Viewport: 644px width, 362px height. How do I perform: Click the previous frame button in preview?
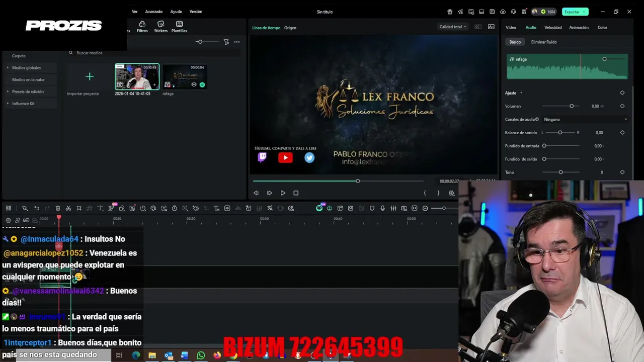click(256, 193)
